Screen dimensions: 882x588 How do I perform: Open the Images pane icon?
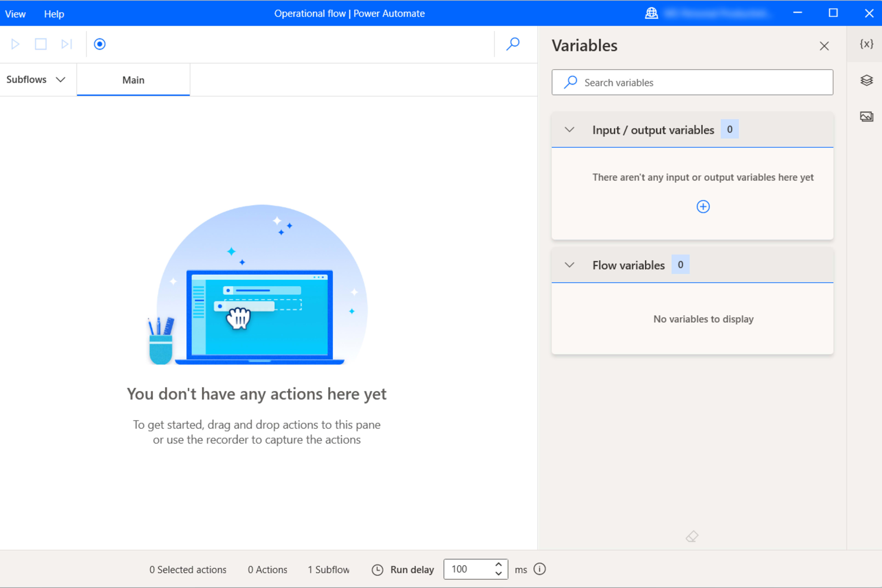click(x=866, y=117)
